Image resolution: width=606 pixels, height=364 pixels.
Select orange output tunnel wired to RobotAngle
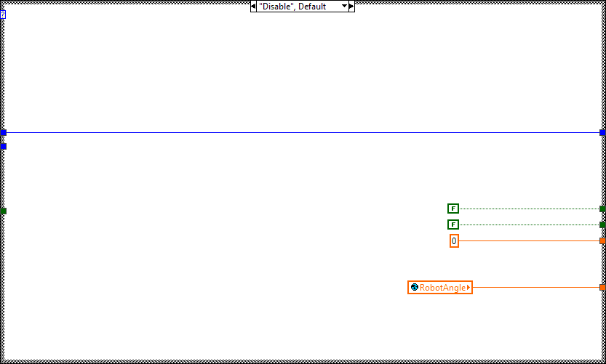pyautogui.click(x=602, y=287)
